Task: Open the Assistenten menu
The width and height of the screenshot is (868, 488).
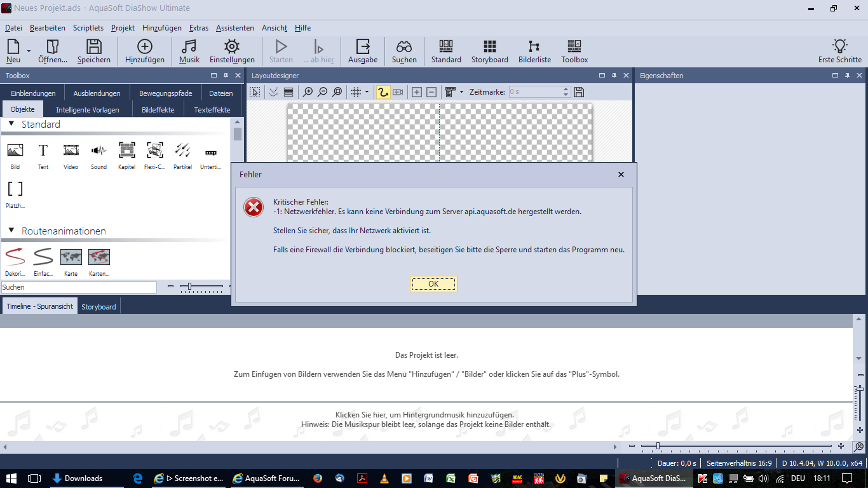Action: (x=234, y=28)
